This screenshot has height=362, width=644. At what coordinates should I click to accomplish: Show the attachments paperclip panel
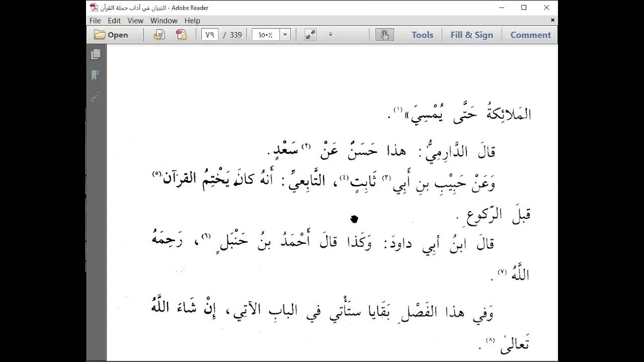click(96, 97)
